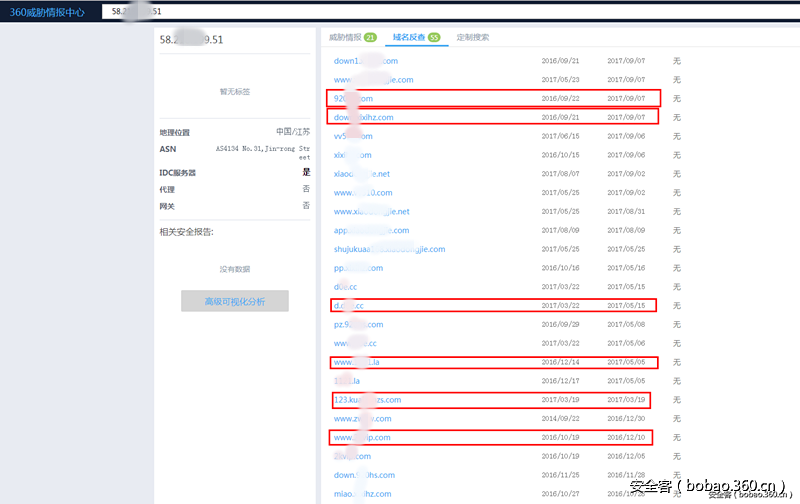Open the pz.9 domain link
This screenshot has height=504, width=800.
pyautogui.click(x=358, y=325)
